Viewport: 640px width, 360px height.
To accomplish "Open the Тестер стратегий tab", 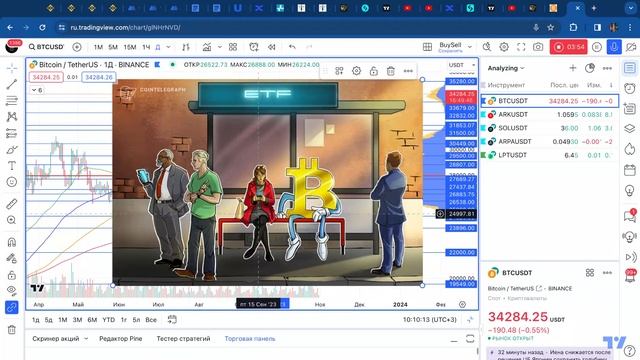I will [x=183, y=338].
